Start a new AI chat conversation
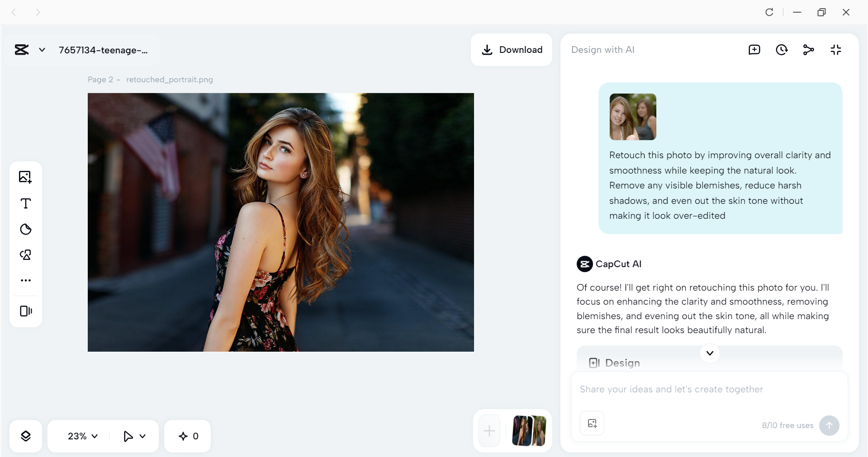Viewport: 868px width, 457px height. point(754,50)
